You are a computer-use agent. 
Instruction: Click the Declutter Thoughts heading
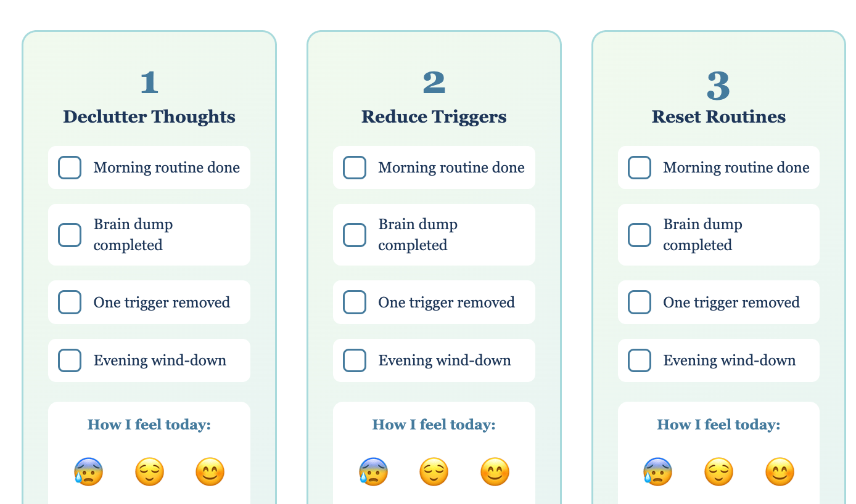(x=149, y=116)
